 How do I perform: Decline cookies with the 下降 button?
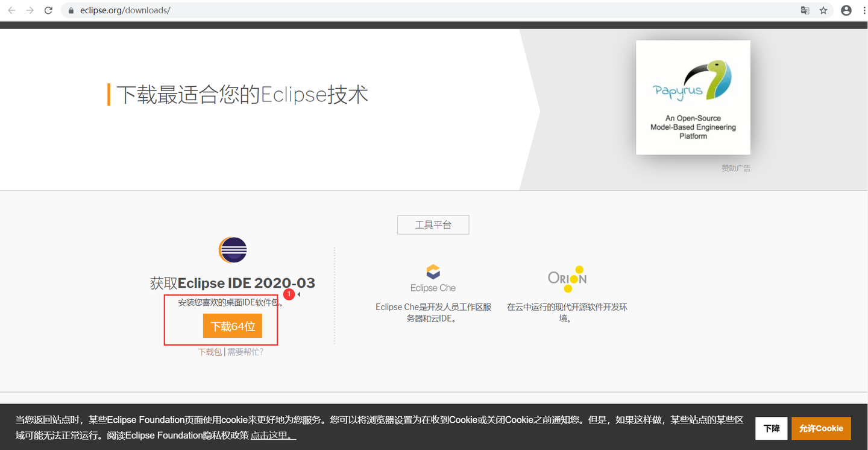pos(771,428)
